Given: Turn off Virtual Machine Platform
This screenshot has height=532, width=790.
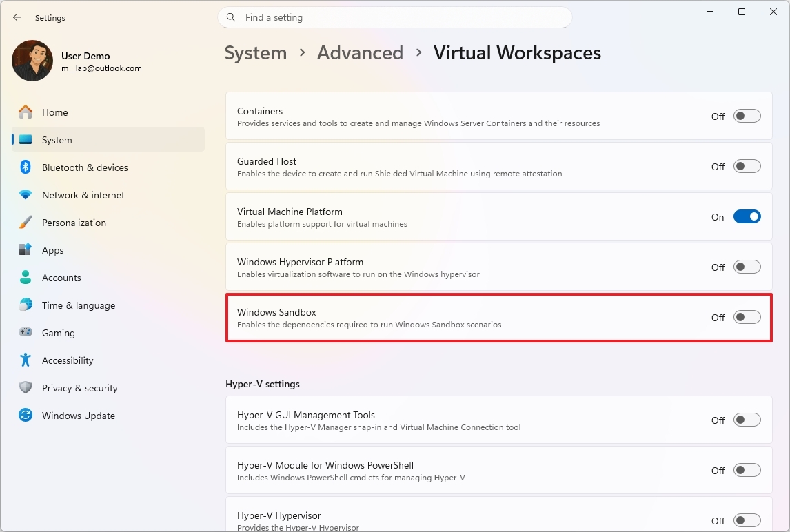Looking at the screenshot, I should [747, 216].
